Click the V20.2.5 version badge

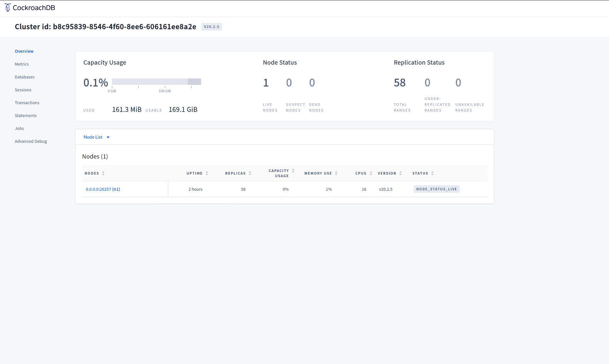coord(212,27)
